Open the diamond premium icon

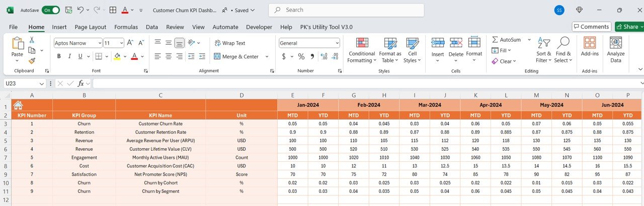[x=579, y=10]
